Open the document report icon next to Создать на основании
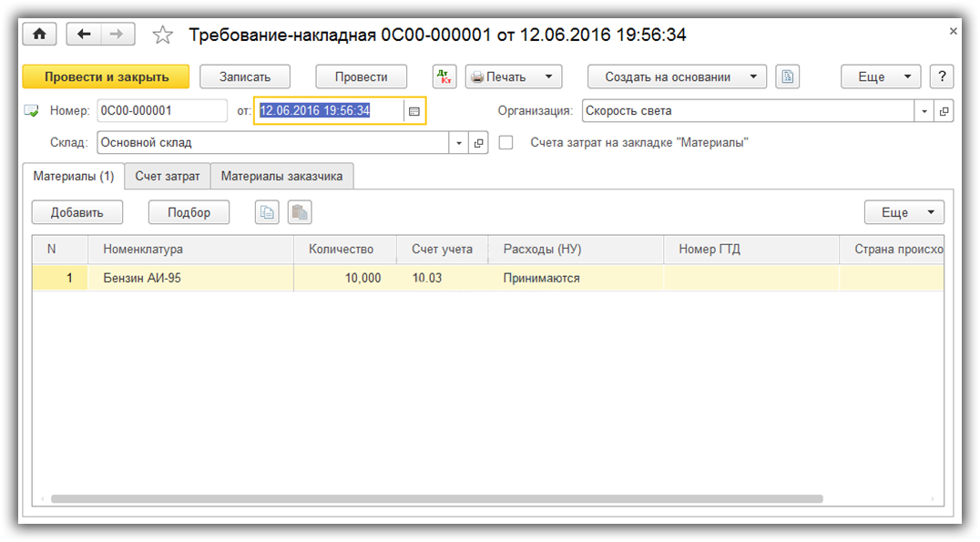The height and width of the screenshot is (542, 980). 788,77
